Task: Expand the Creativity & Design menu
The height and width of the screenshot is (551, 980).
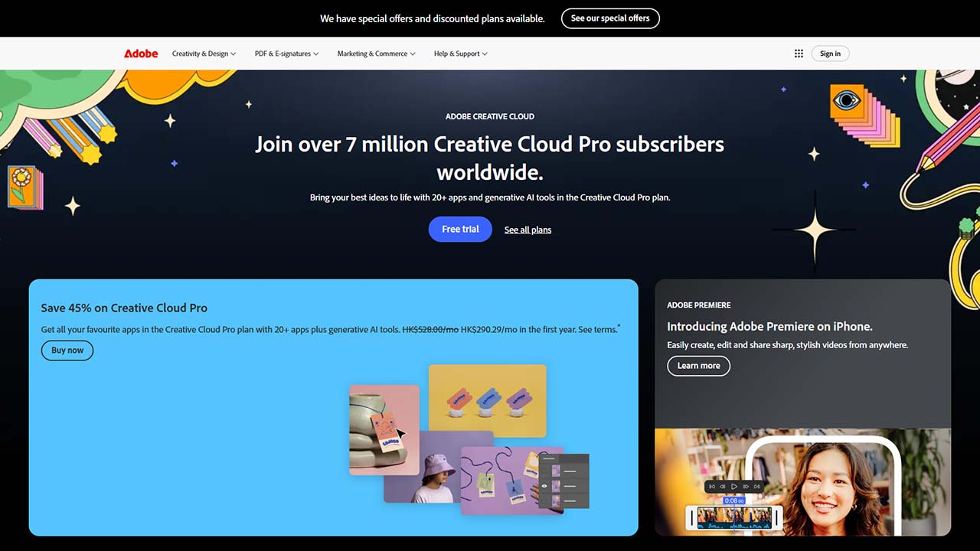Action: pyautogui.click(x=204, y=54)
